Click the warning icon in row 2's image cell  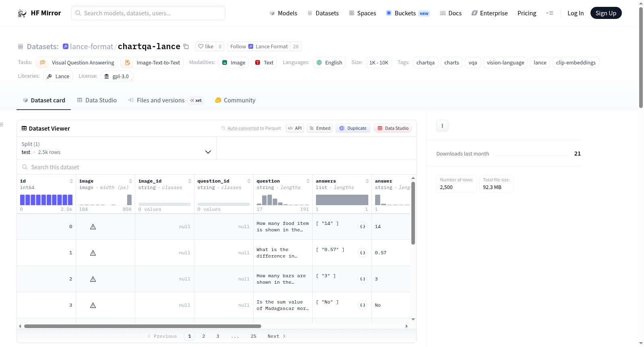point(93,279)
